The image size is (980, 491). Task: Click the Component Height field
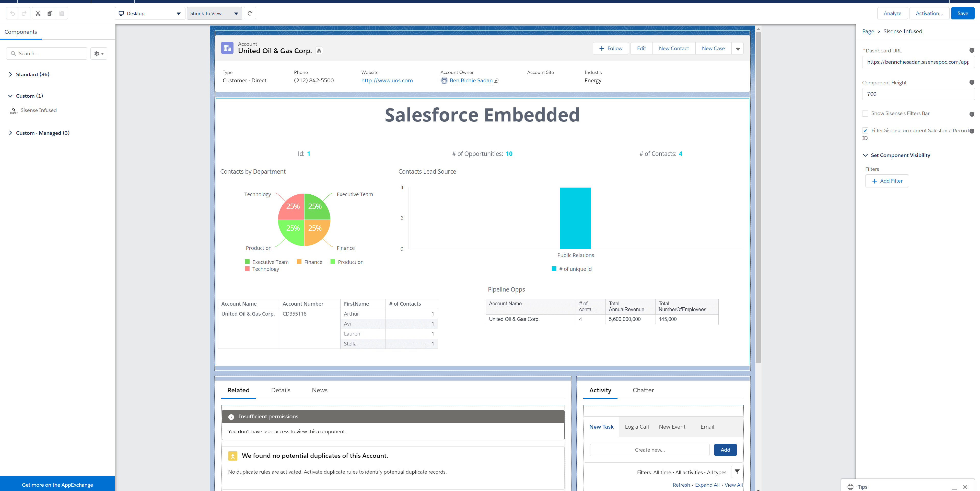click(918, 94)
